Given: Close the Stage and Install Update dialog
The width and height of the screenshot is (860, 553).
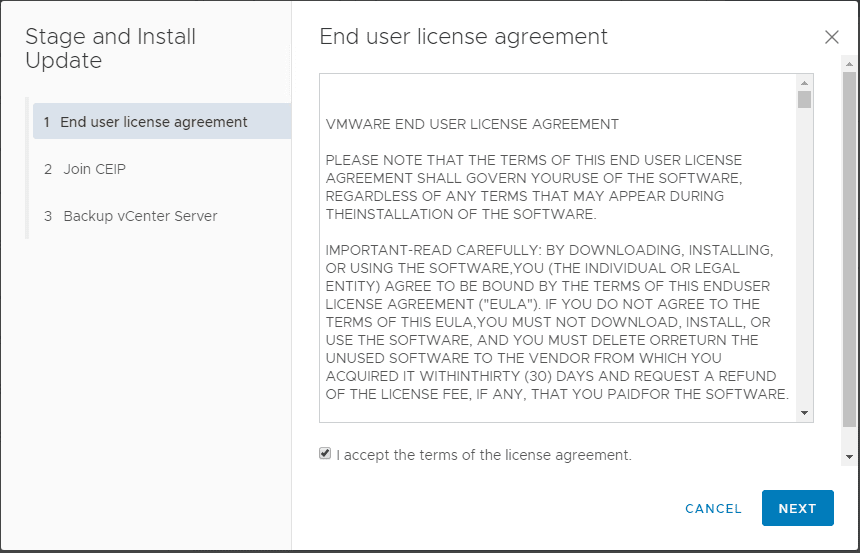Looking at the screenshot, I should pos(831,37).
